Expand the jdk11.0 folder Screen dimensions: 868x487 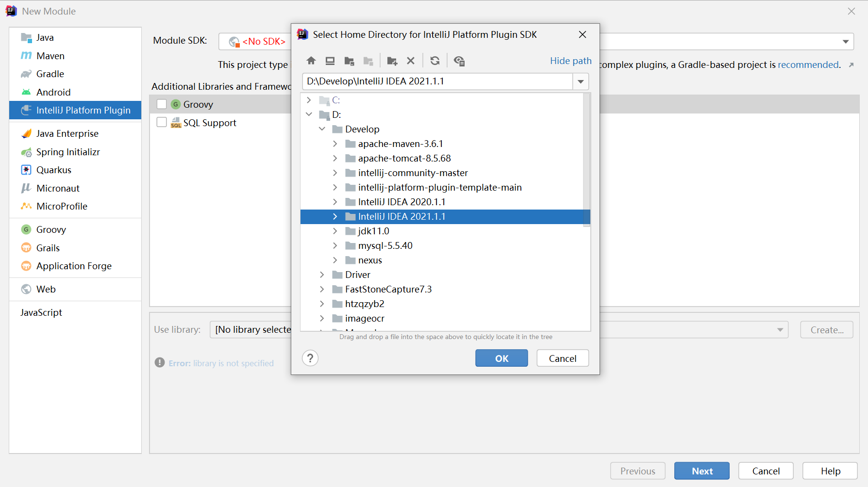335,231
